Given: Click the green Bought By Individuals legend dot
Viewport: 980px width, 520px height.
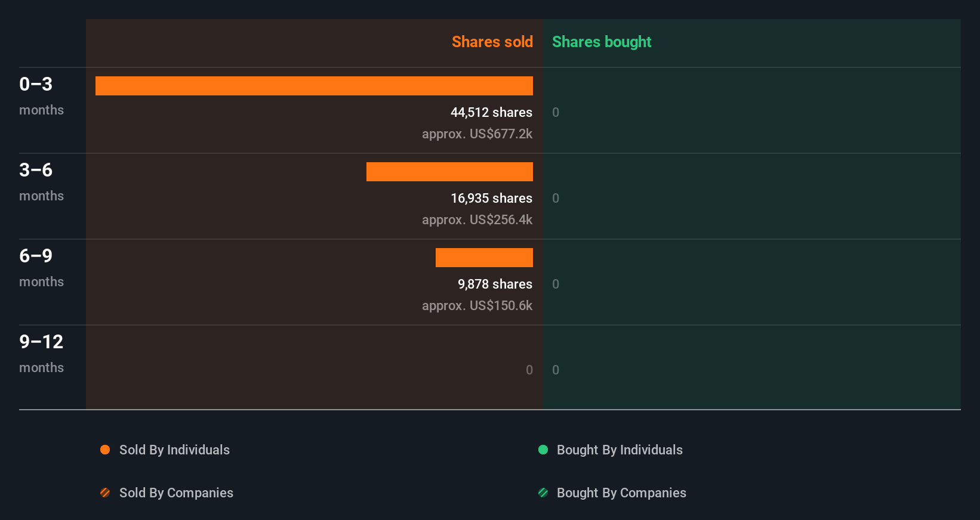Looking at the screenshot, I should coord(543,450).
